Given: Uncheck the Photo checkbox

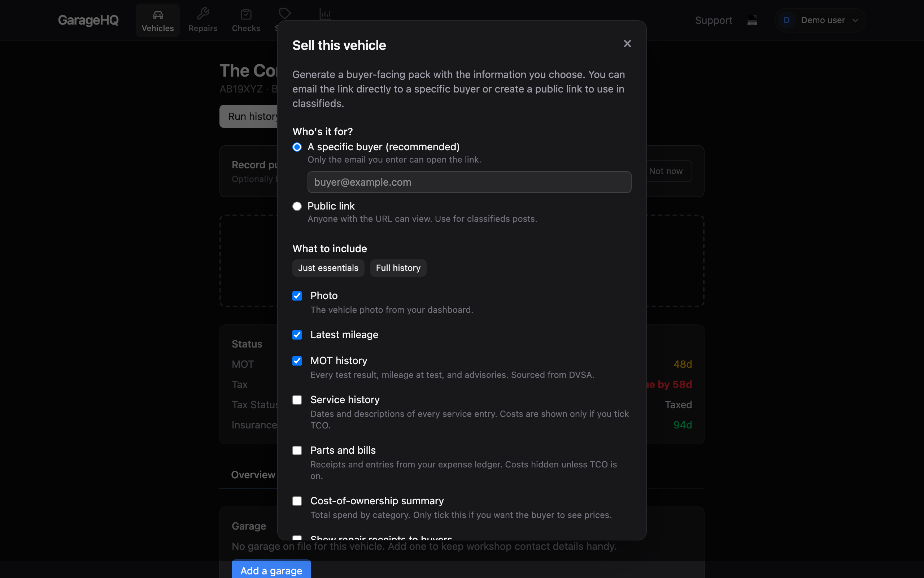Looking at the screenshot, I should point(297,296).
